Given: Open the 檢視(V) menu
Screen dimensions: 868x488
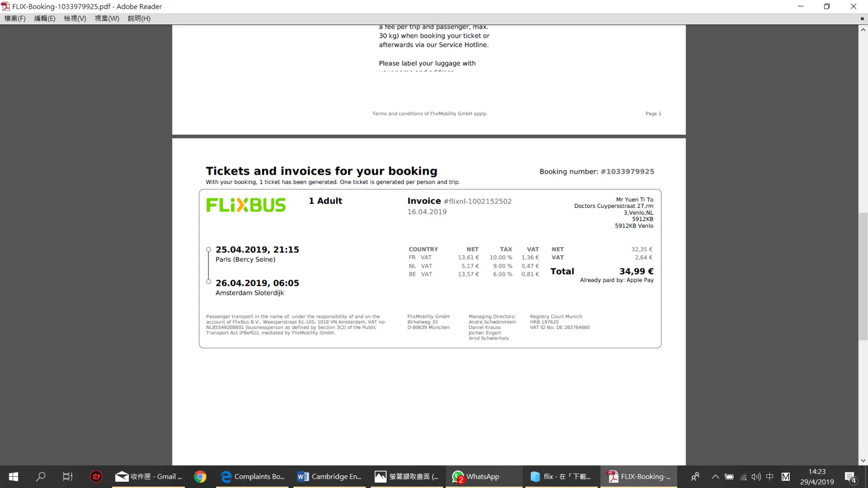Looking at the screenshot, I should point(75,19).
